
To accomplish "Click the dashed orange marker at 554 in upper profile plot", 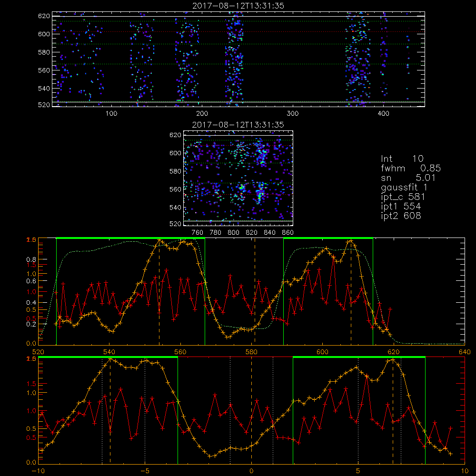I will point(159,291).
